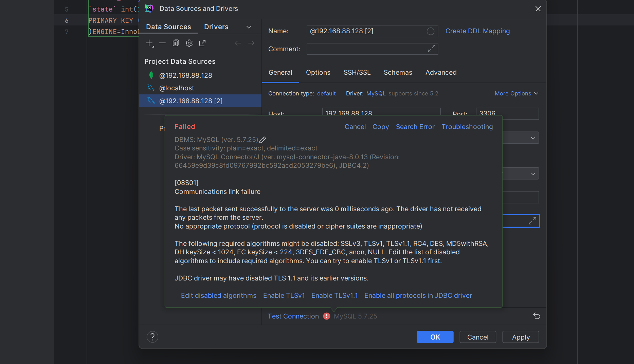Click Enable TLSv1 link
Image resolution: width=634 pixels, height=364 pixels.
284,295
